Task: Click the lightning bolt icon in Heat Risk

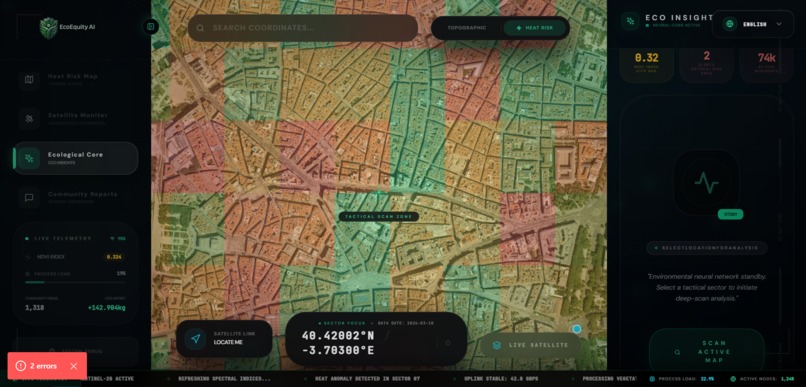Action: point(519,28)
